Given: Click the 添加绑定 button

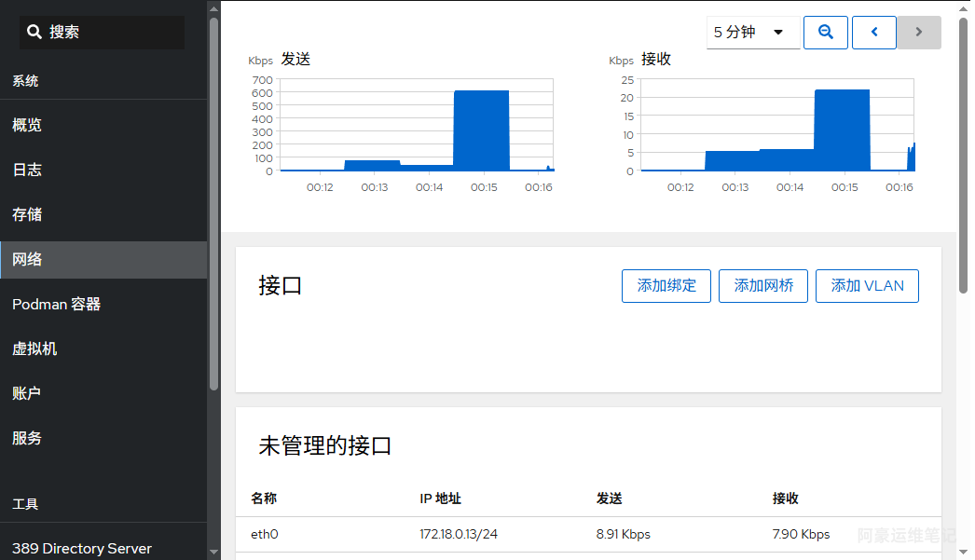Looking at the screenshot, I should click(666, 286).
